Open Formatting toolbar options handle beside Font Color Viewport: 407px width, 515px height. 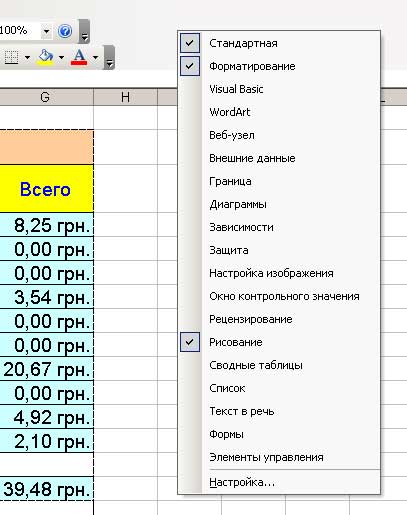pyautogui.click(x=109, y=57)
